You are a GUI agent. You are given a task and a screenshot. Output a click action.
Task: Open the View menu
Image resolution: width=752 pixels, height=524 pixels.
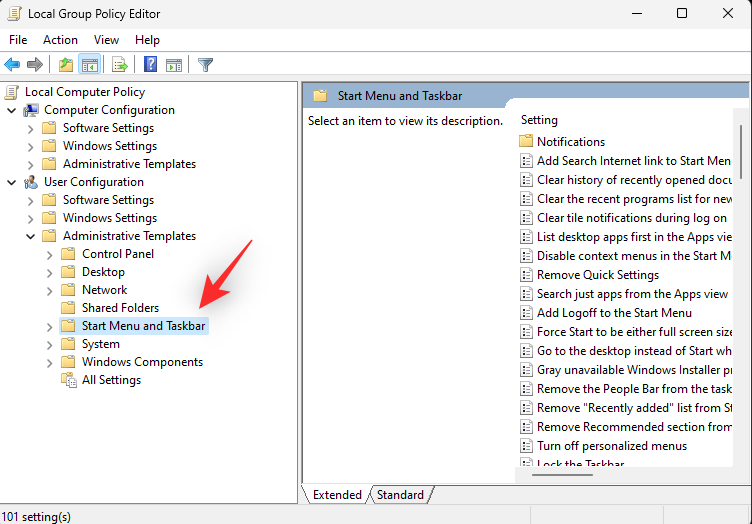(106, 40)
